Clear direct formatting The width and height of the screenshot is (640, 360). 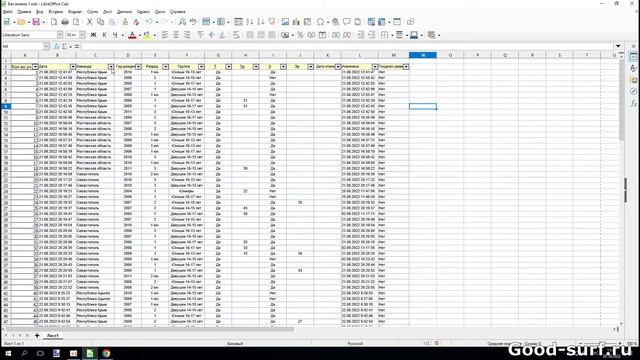(x=136, y=22)
